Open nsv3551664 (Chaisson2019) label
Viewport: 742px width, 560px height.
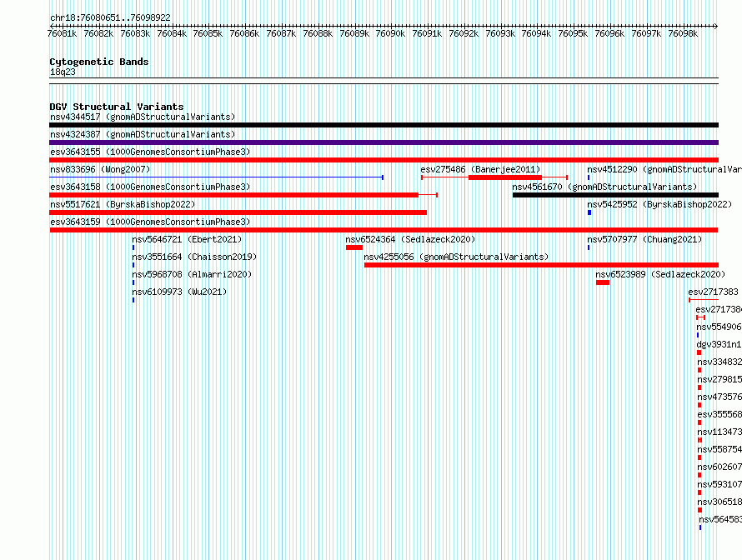pyautogui.click(x=194, y=257)
